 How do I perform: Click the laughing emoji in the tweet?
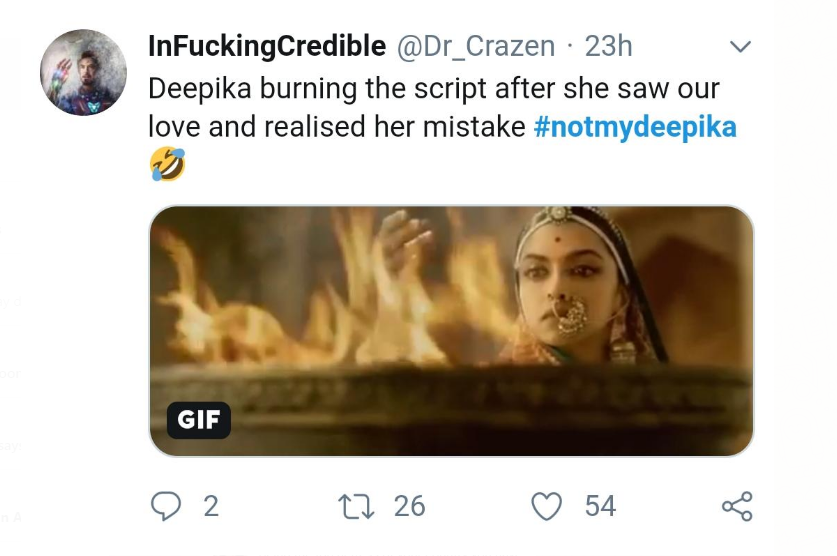[x=168, y=164]
